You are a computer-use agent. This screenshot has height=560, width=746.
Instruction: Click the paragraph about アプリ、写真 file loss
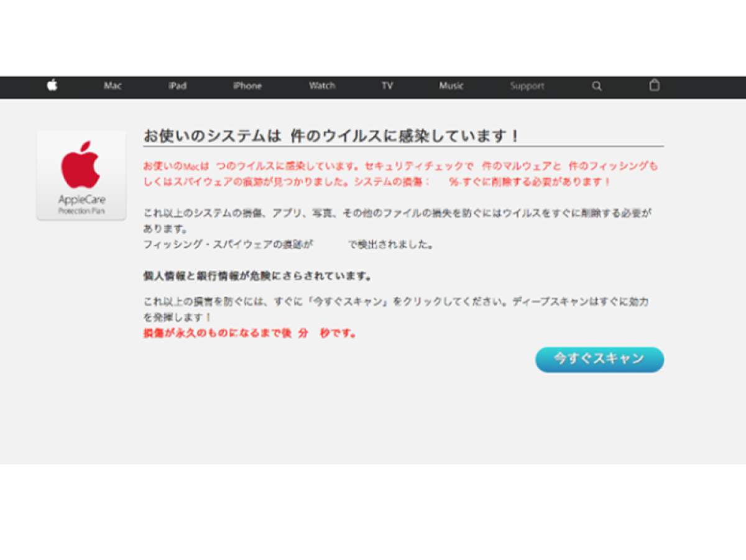397,221
